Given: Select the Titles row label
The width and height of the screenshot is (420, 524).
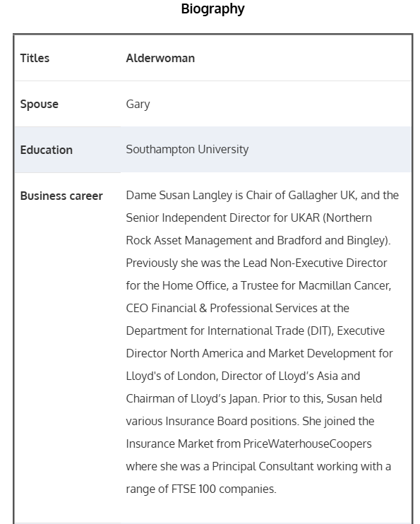Looking at the screenshot, I should [x=35, y=58].
